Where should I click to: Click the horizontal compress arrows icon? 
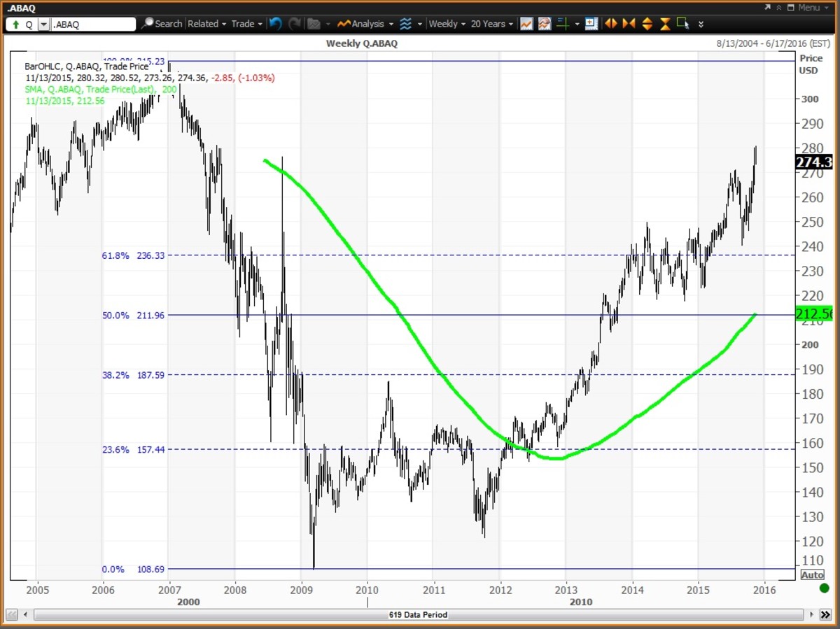pyautogui.click(x=629, y=24)
